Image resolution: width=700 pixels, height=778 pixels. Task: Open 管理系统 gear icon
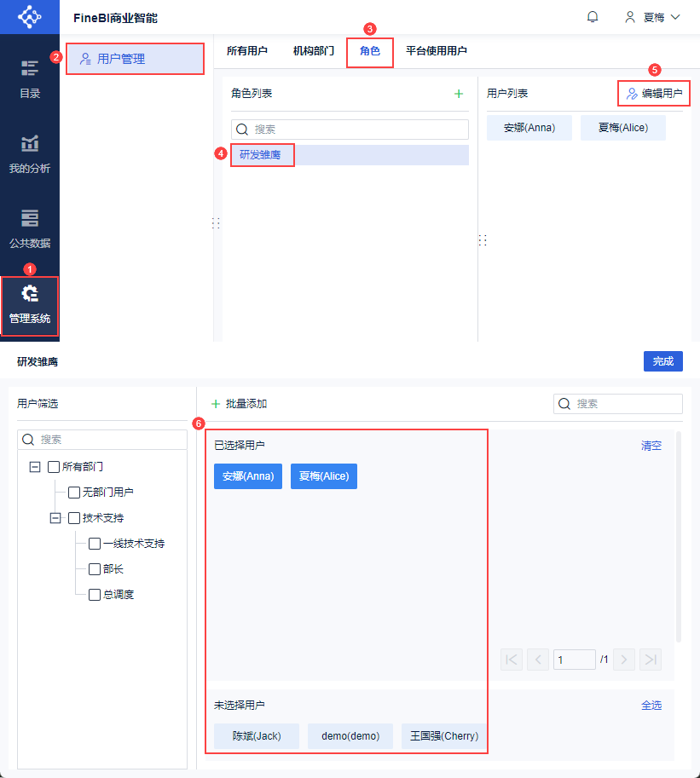click(x=30, y=294)
